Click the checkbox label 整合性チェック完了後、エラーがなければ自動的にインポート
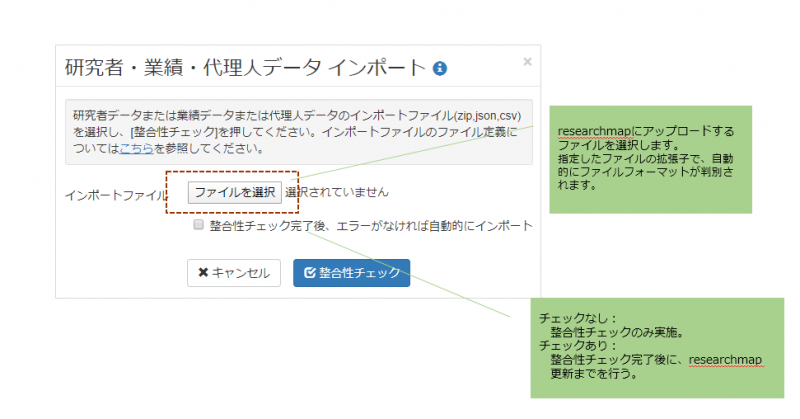The image size is (800, 419). point(371,226)
